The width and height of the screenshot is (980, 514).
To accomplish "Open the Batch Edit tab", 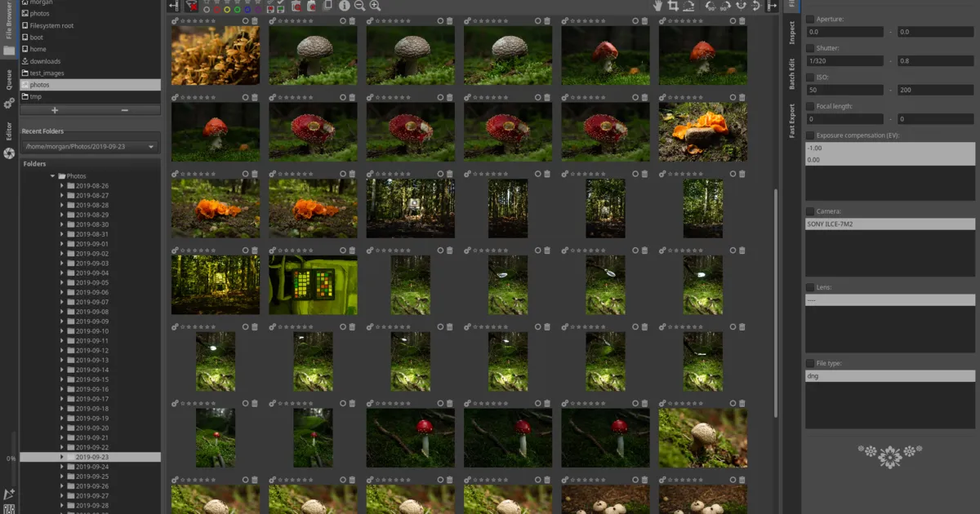I will [x=792, y=73].
